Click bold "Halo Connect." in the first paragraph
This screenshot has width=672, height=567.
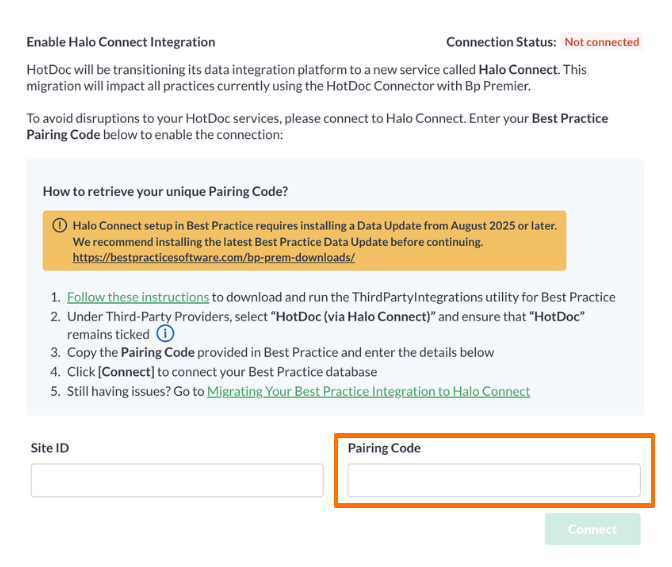[x=519, y=69]
